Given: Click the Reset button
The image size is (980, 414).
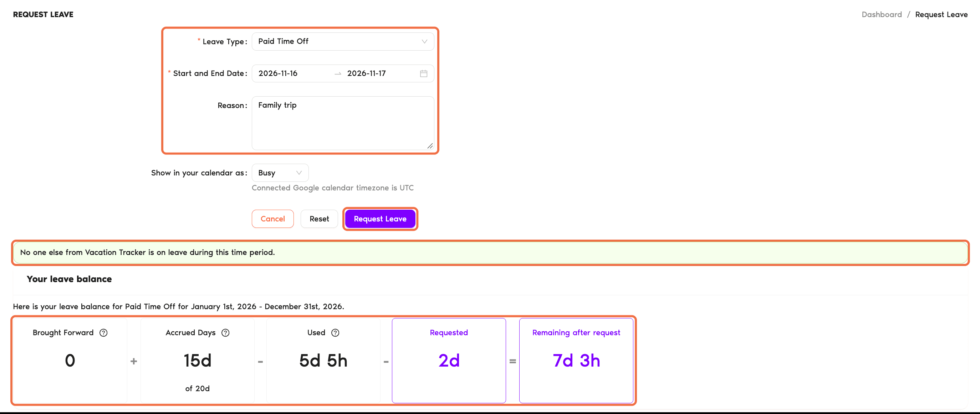Looking at the screenshot, I should tap(319, 219).
